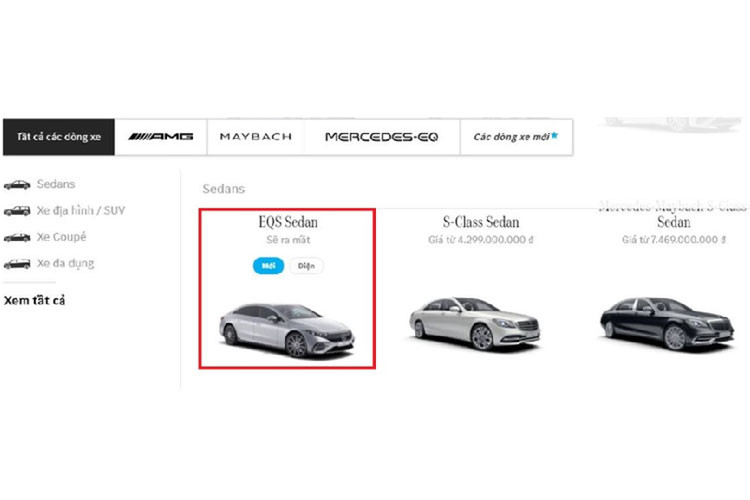Click the car icon beside Sedans
Image resolution: width=750 pixels, height=500 pixels.
tap(17, 185)
